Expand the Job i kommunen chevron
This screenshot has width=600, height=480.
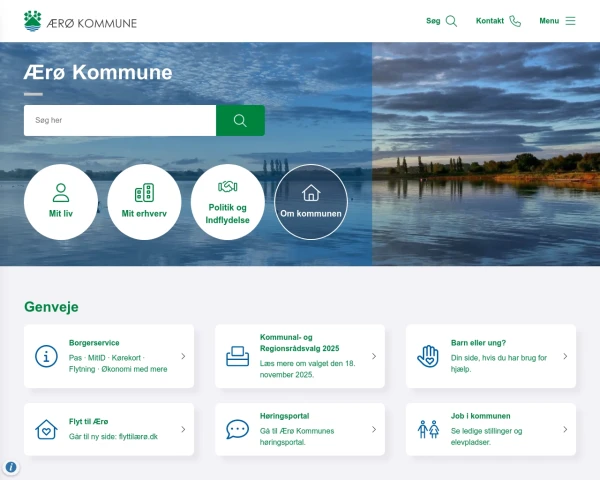coord(565,429)
